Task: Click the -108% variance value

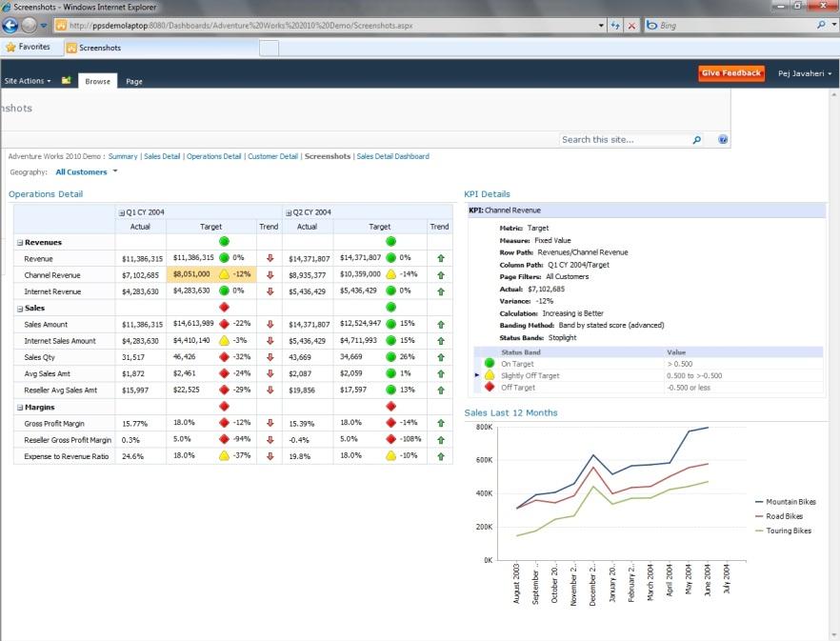Action: [x=410, y=439]
